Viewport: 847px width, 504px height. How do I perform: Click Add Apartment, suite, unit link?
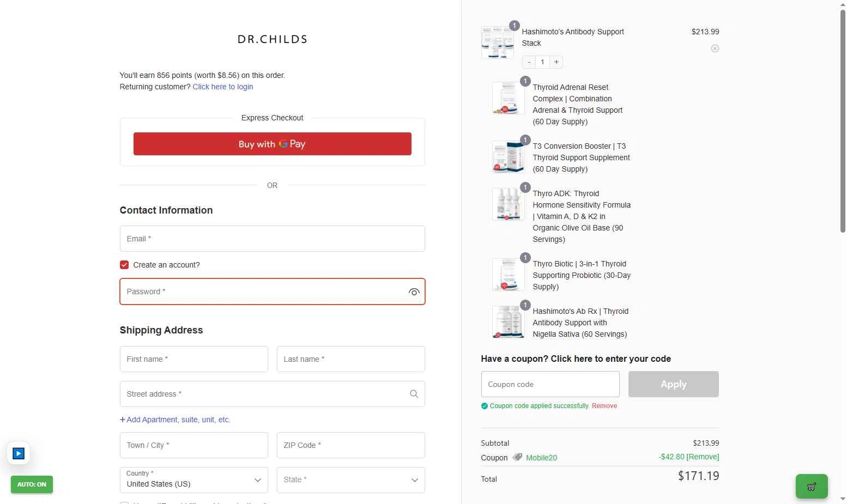coord(175,420)
